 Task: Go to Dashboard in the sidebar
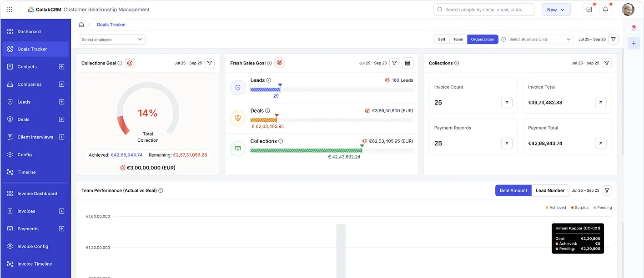point(29,32)
